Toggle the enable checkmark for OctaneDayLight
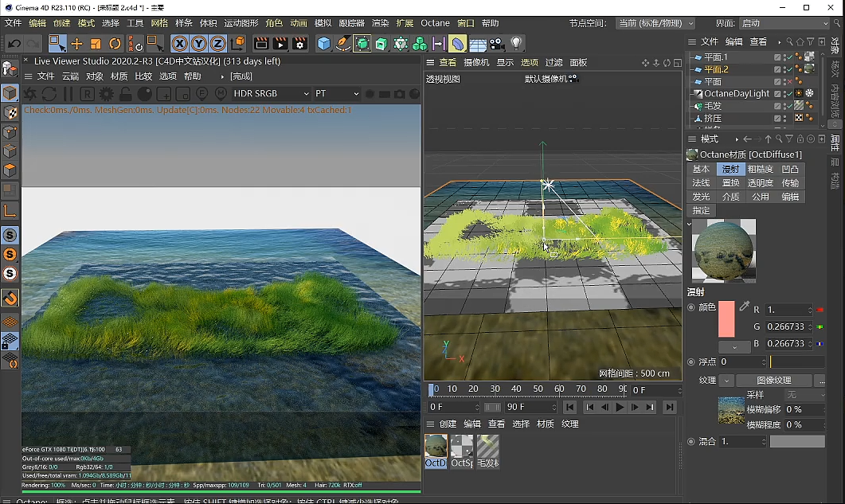The image size is (845, 504). click(x=789, y=94)
